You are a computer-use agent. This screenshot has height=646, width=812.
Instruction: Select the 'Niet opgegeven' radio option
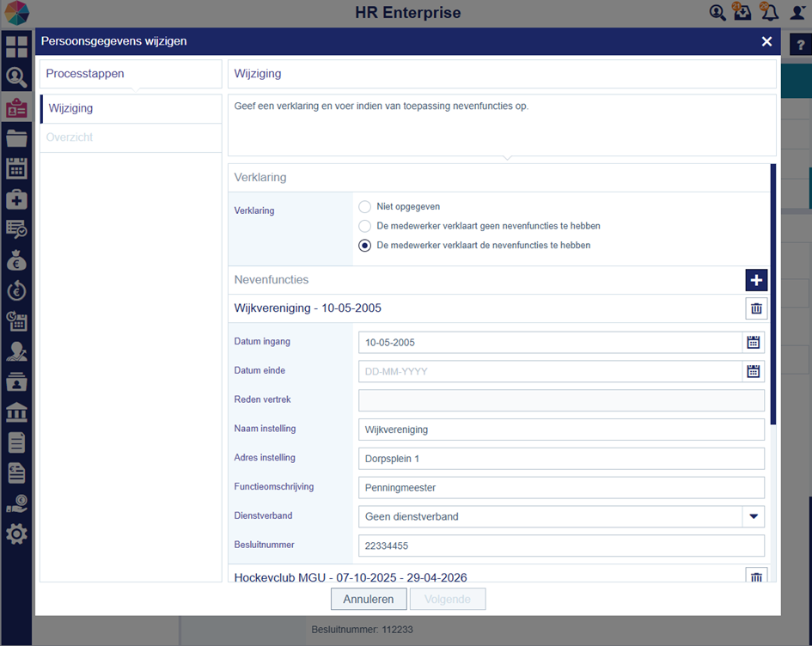pyautogui.click(x=364, y=207)
